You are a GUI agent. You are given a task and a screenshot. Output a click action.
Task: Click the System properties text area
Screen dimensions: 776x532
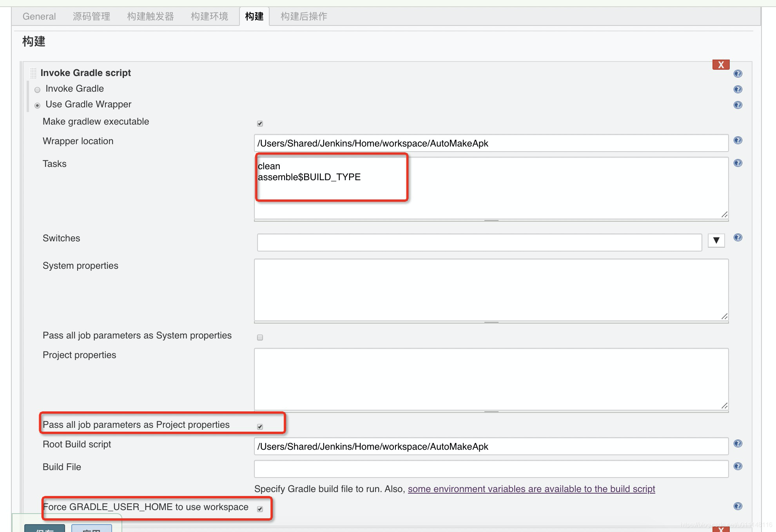(491, 290)
